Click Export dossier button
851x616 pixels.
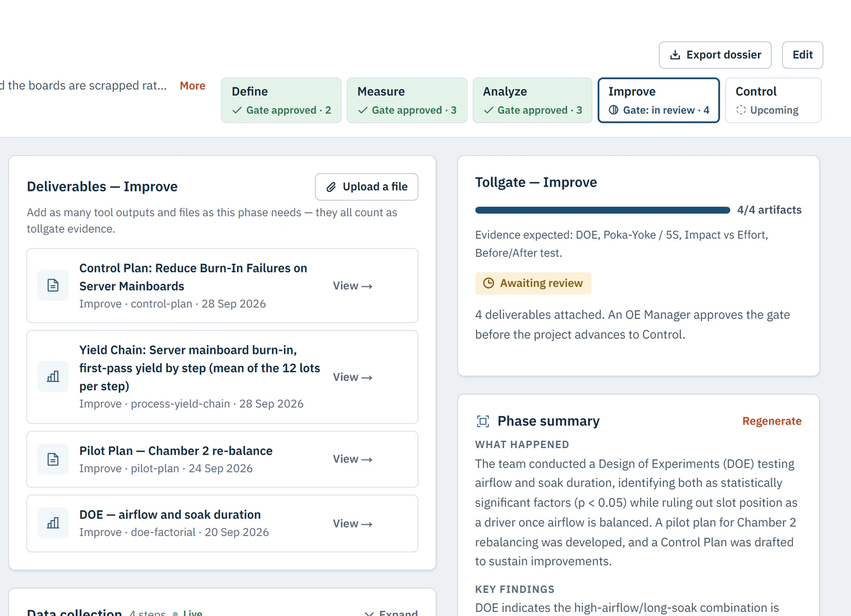[x=715, y=55]
